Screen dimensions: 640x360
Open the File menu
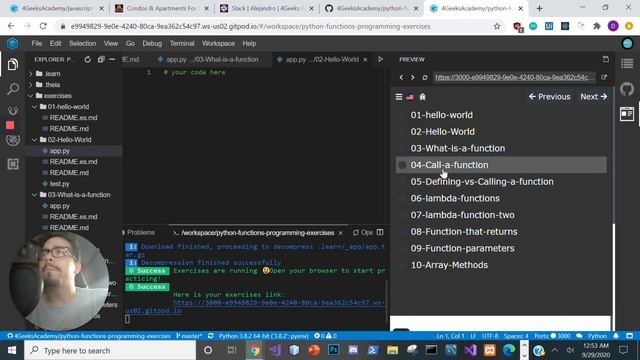click(36, 43)
